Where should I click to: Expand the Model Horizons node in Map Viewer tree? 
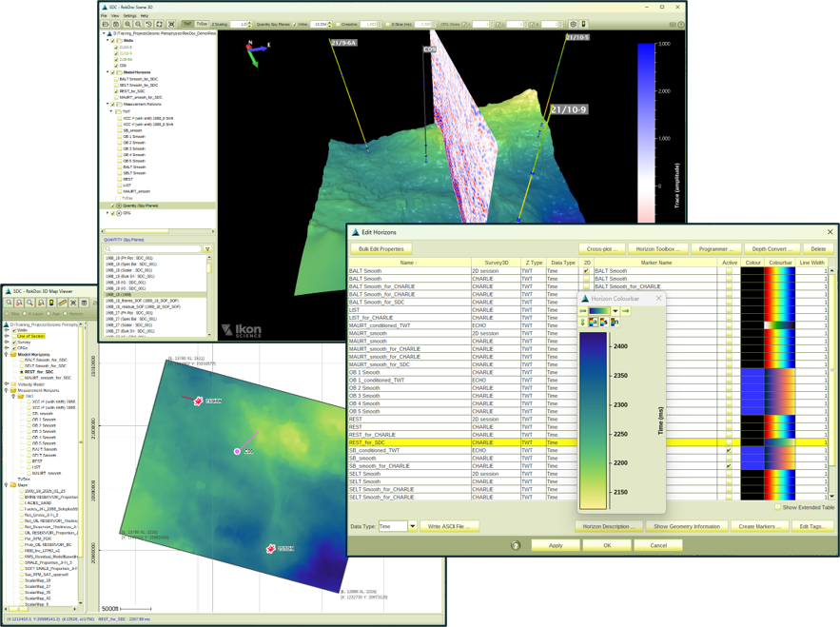point(7,354)
